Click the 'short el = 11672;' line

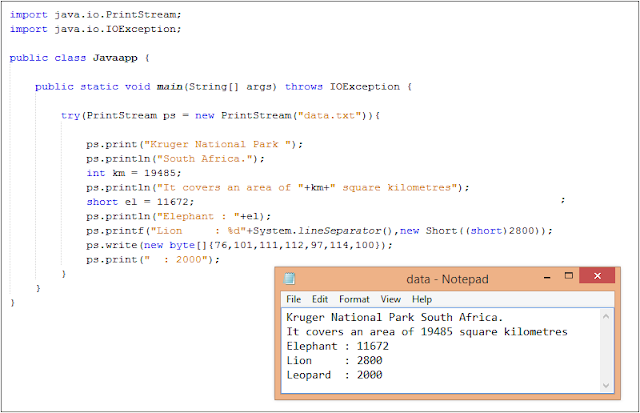click(140, 202)
